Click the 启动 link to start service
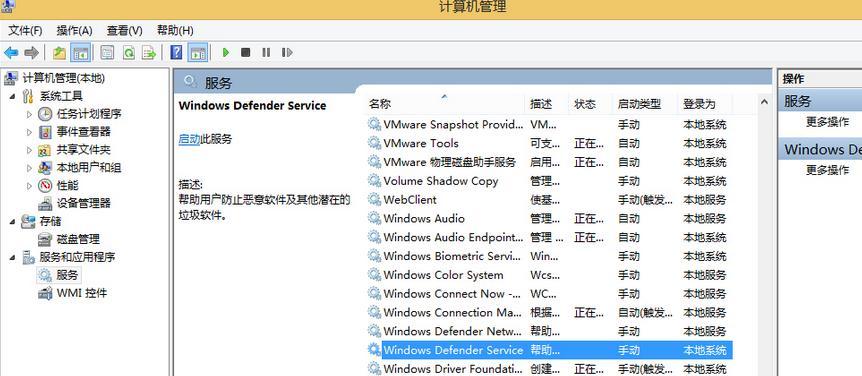 click(189, 139)
